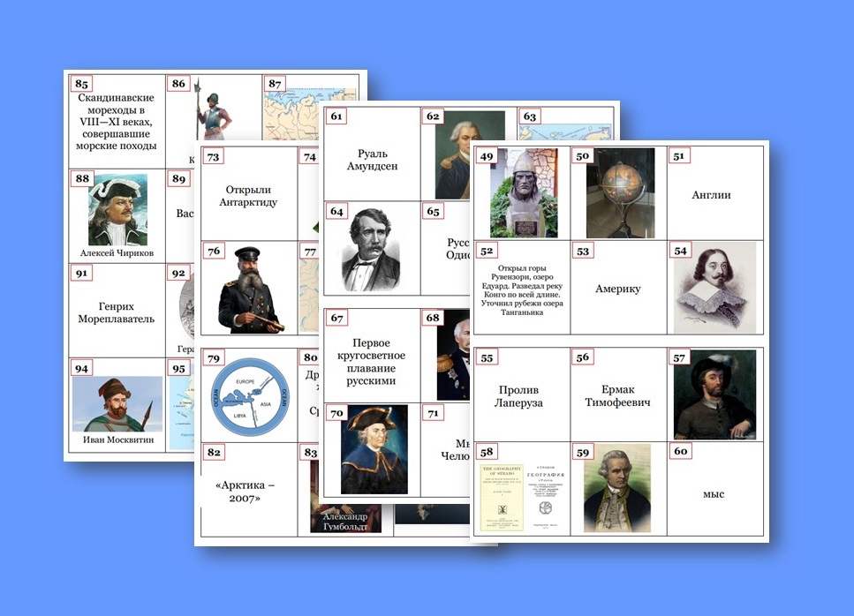The width and height of the screenshot is (854, 616).
Task: Select the Открыли Антарктиду card
Action: tap(248, 196)
